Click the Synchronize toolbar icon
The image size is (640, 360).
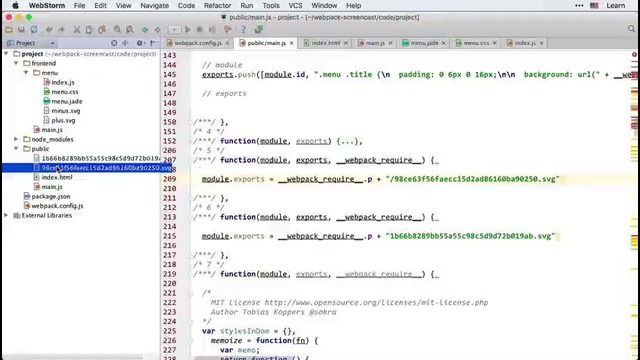(x=34, y=30)
